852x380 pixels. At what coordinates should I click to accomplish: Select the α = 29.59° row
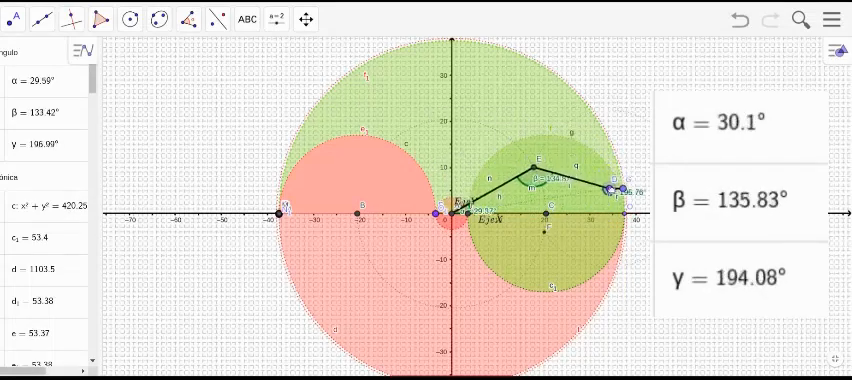coord(44,81)
